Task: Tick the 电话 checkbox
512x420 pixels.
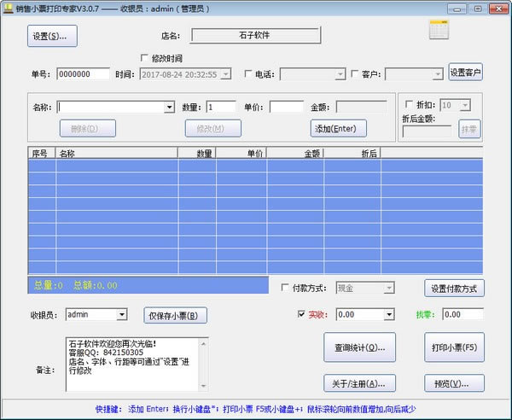Action: point(248,74)
